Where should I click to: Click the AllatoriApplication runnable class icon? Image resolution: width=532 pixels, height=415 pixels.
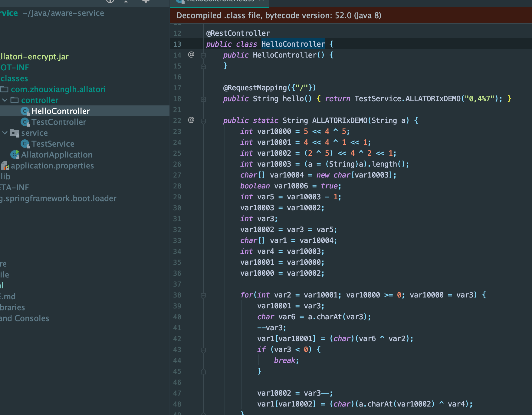click(15, 155)
